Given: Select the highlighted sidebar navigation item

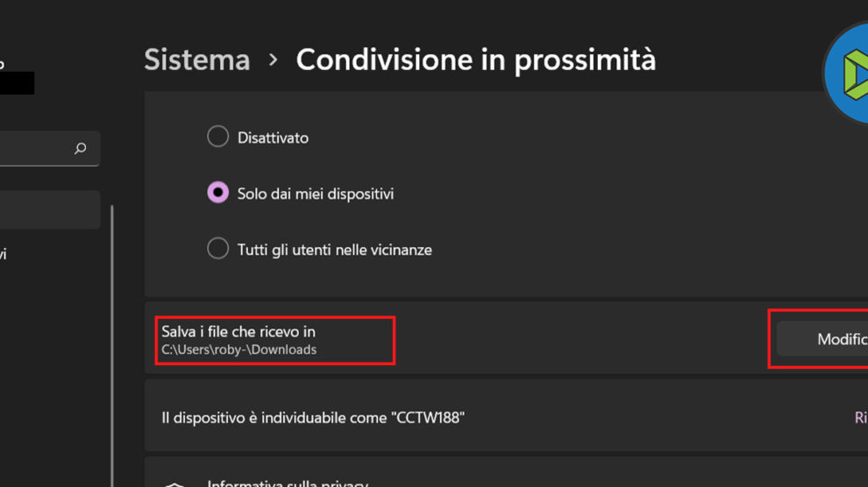Looking at the screenshot, I should click(x=48, y=210).
